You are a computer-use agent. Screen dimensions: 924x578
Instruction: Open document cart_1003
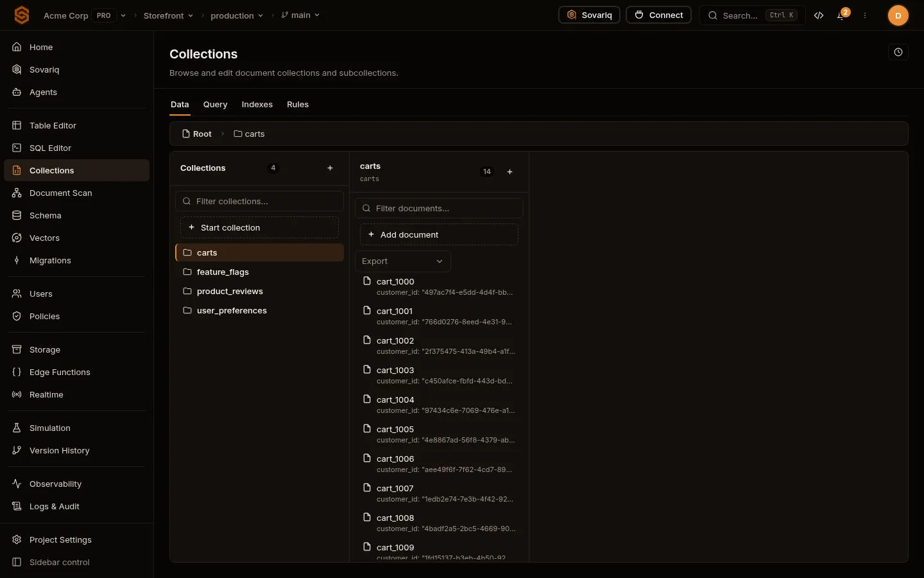[x=439, y=375]
